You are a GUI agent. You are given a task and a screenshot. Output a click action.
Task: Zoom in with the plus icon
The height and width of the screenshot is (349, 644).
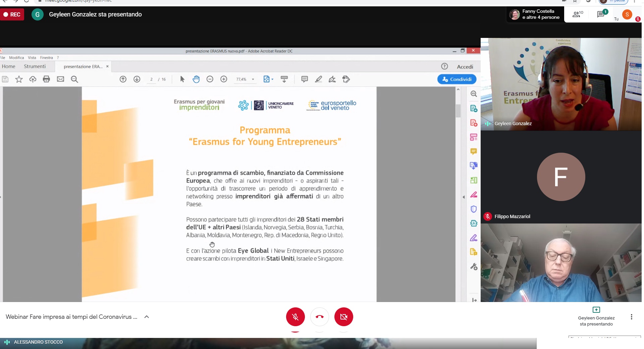224,79
